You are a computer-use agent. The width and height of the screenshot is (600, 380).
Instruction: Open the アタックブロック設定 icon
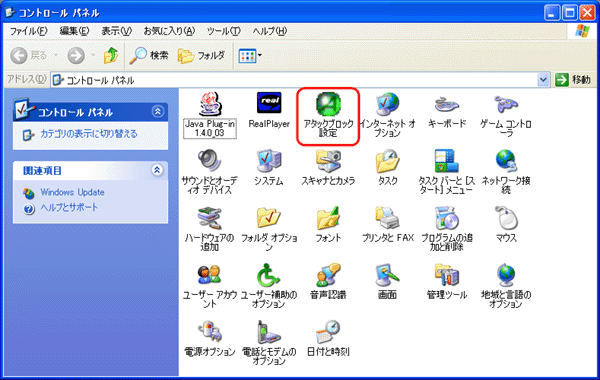pos(328,114)
